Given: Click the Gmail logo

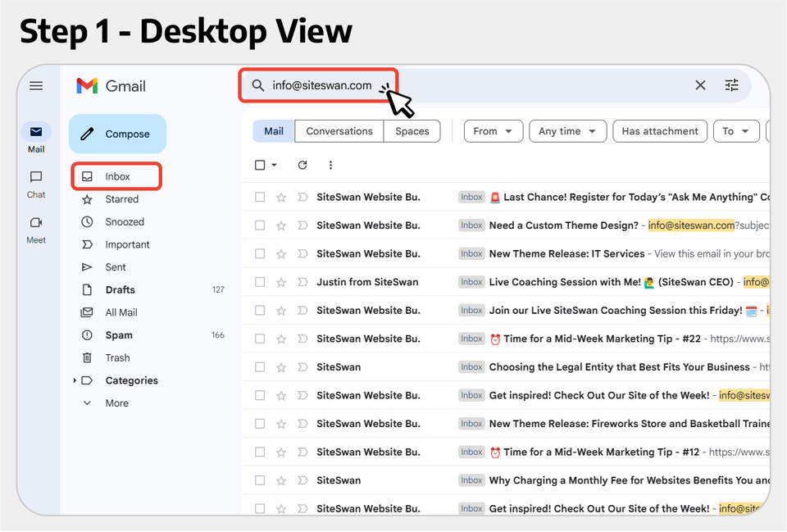Looking at the screenshot, I should click(x=111, y=86).
